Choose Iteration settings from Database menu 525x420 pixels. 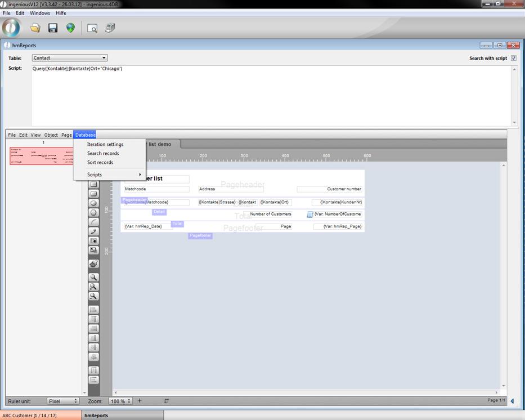[105, 144]
